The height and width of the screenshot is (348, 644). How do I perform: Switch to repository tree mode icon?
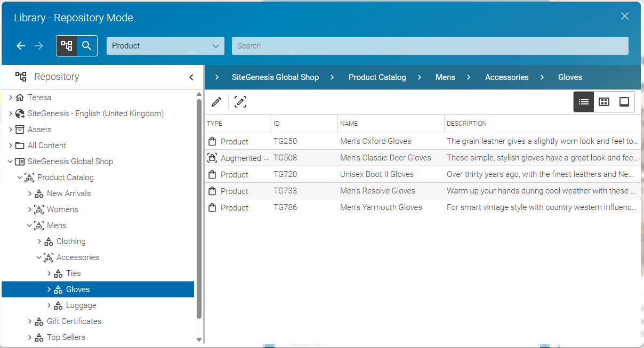(67, 46)
